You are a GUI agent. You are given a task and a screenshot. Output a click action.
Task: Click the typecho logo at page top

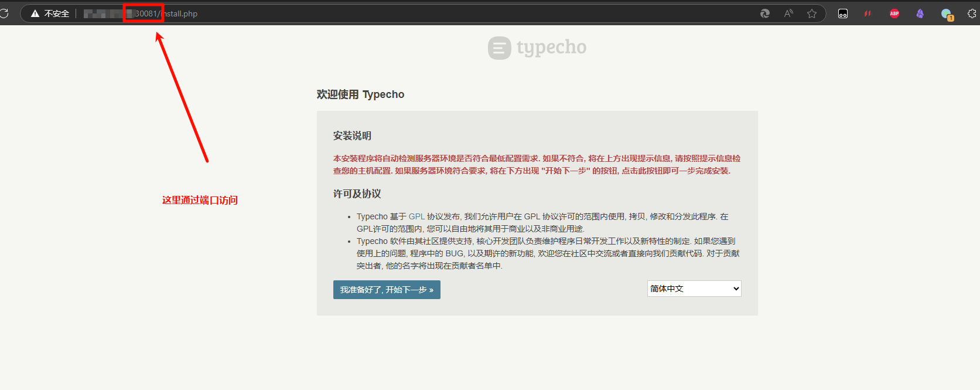click(x=537, y=48)
